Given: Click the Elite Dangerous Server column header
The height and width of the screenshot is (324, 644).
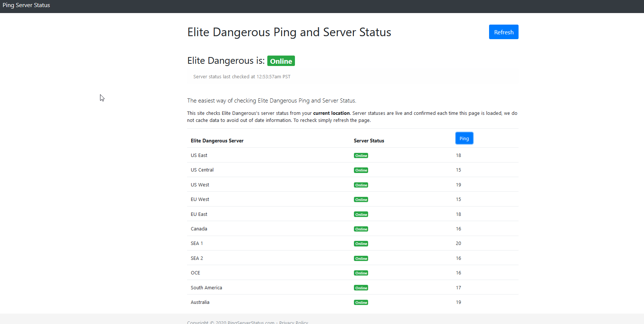Looking at the screenshot, I should (x=217, y=141).
